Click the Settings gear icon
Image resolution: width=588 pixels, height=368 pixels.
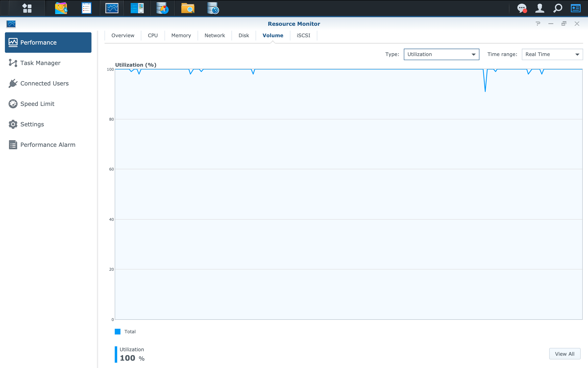click(13, 124)
